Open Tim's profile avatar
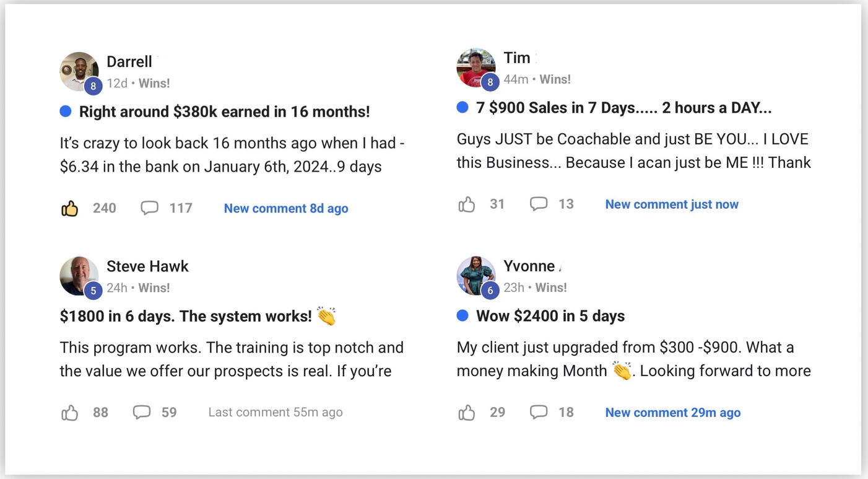868x479 pixels. coord(476,68)
